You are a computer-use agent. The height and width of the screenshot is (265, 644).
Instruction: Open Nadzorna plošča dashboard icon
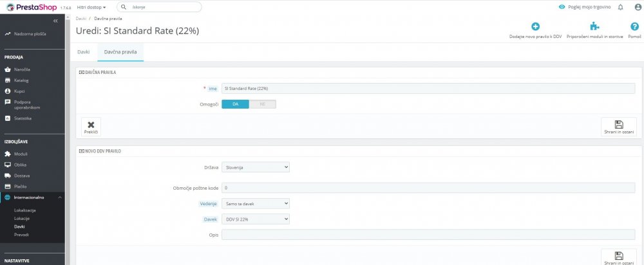tap(7, 34)
